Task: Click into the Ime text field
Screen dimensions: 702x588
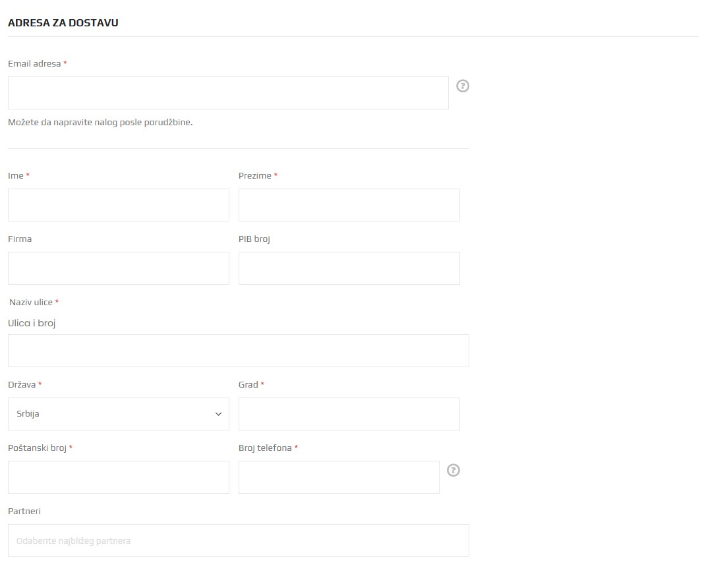Action: click(119, 205)
